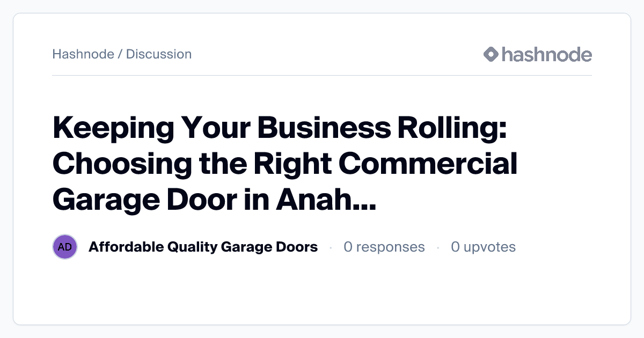
Task: Click title line "Choosing the Right Commercial"
Action: pyautogui.click(x=285, y=164)
